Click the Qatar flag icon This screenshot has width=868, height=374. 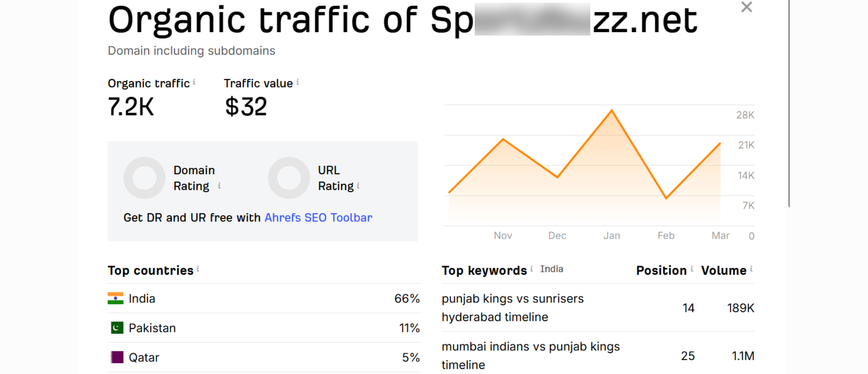(x=117, y=357)
